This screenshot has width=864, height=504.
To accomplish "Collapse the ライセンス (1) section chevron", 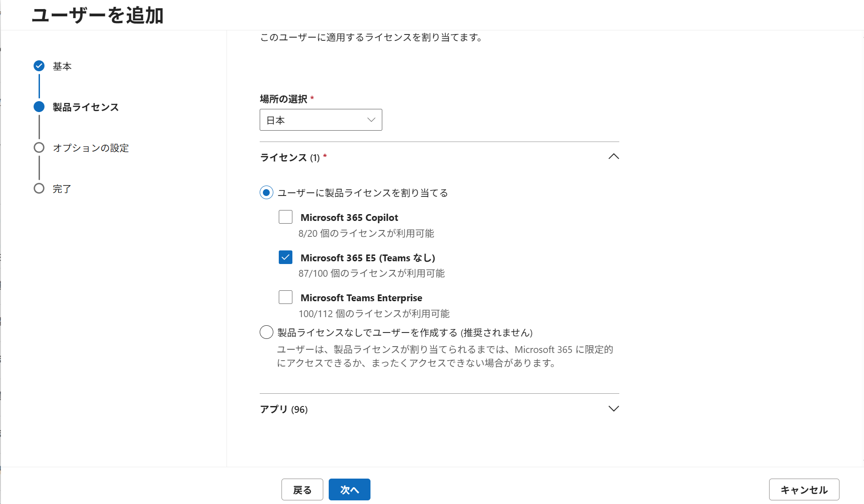I will click(613, 157).
